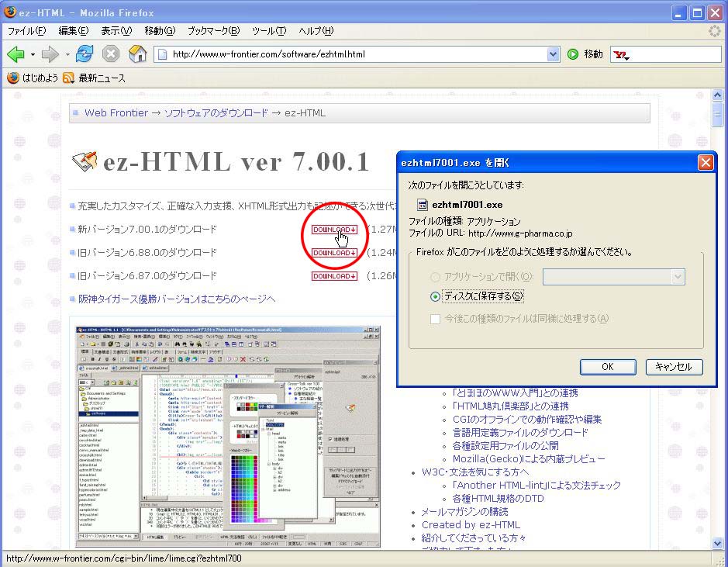The image size is (728, 567).
Task: Click in the address bar URL field
Action: click(x=357, y=54)
